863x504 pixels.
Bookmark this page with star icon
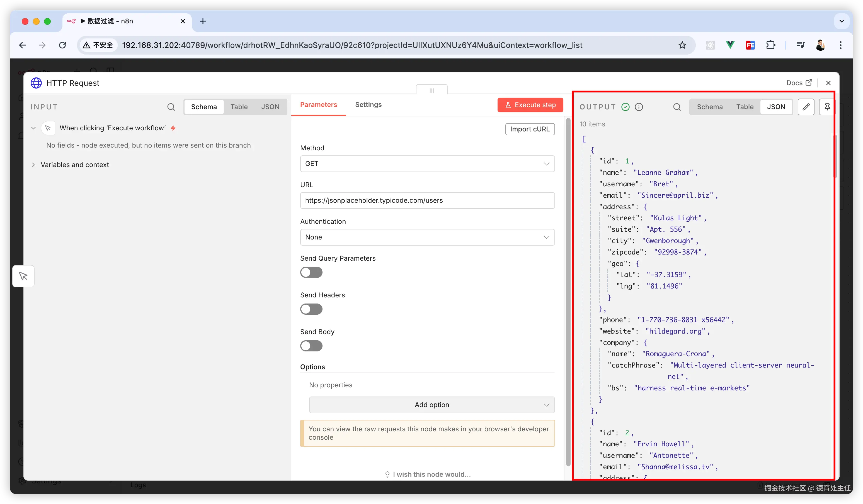click(x=682, y=45)
